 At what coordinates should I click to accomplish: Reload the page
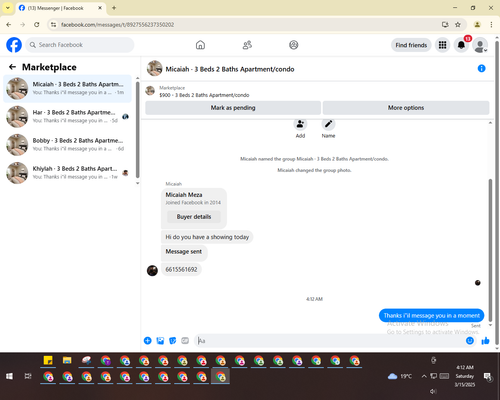point(37,25)
